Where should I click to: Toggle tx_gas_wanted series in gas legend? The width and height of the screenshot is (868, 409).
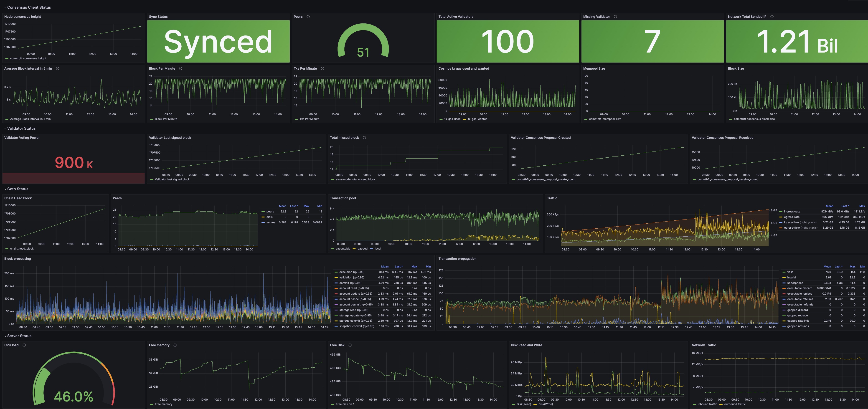click(x=477, y=119)
